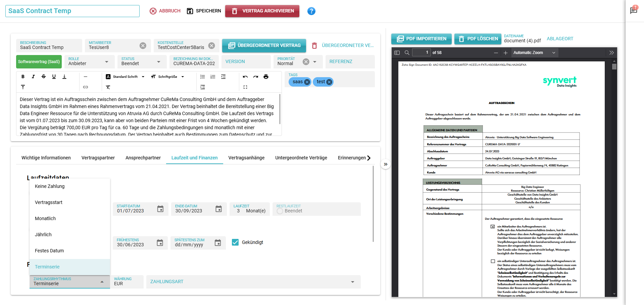The height and width of the screenshot is (305, 644).
Task: Open calendar picker for Start-Datum
Action: pos(160,209)
